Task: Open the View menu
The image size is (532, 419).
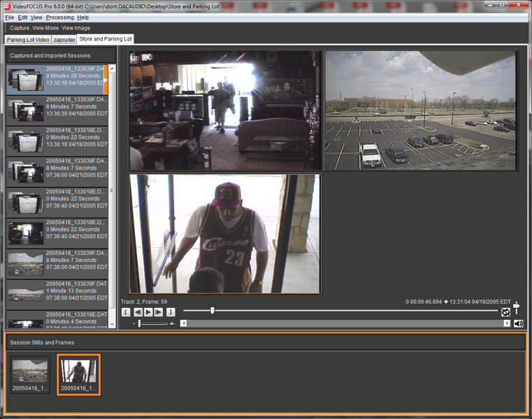Action: (x=36, y=17)
